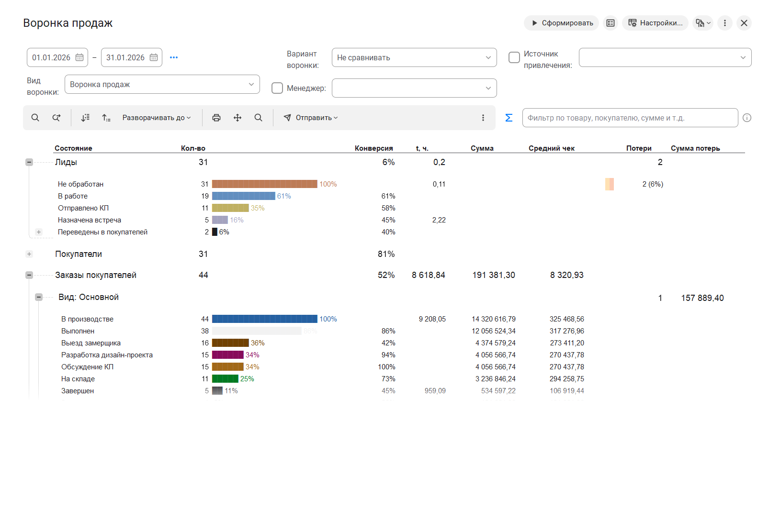Image resolution: width=769 pixels, height=532 pixels.
Task: Click the start date field 01.01.2026
Action: pos(51,57)
